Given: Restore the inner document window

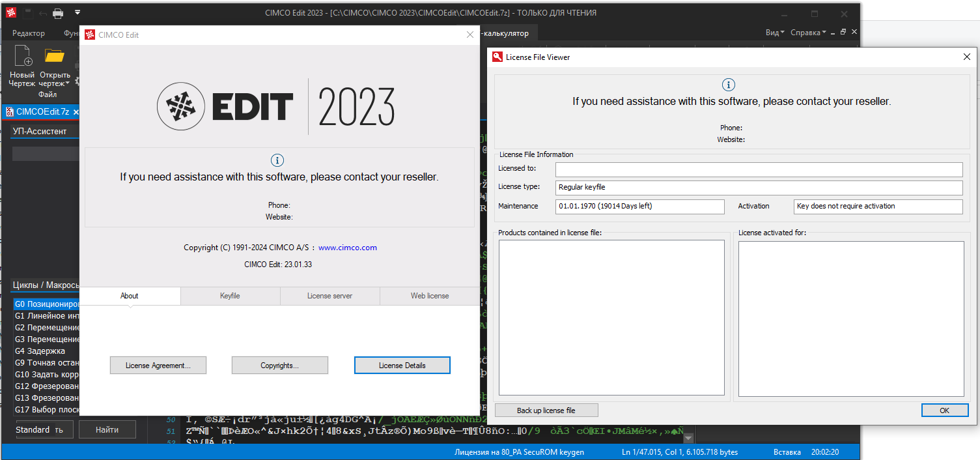Looking at the screenshot, I should tap(843, 32).
